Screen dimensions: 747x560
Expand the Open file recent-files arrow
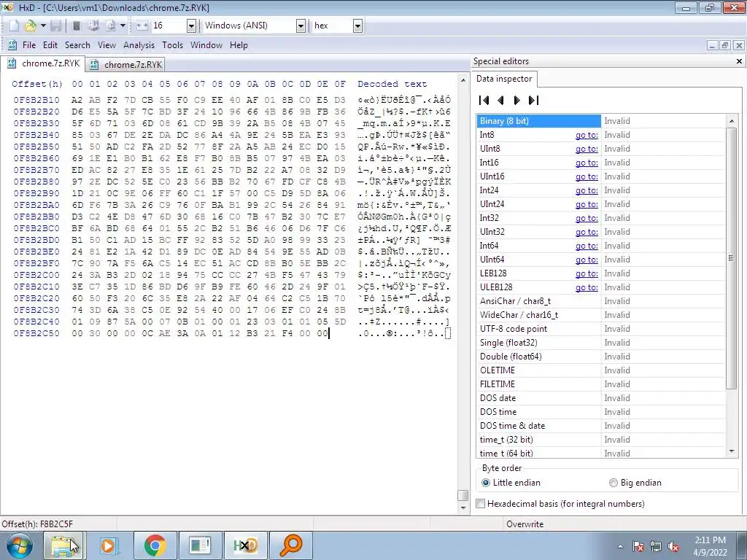coord(43,26)
